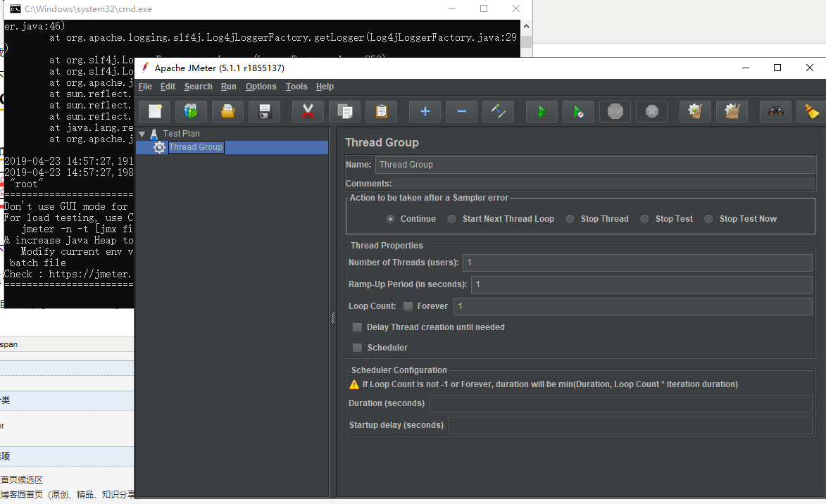Create a new test plan via toolbar
The width and height of the screenshot is (826, 504).
pyautogui.click(x=155, y=112)
